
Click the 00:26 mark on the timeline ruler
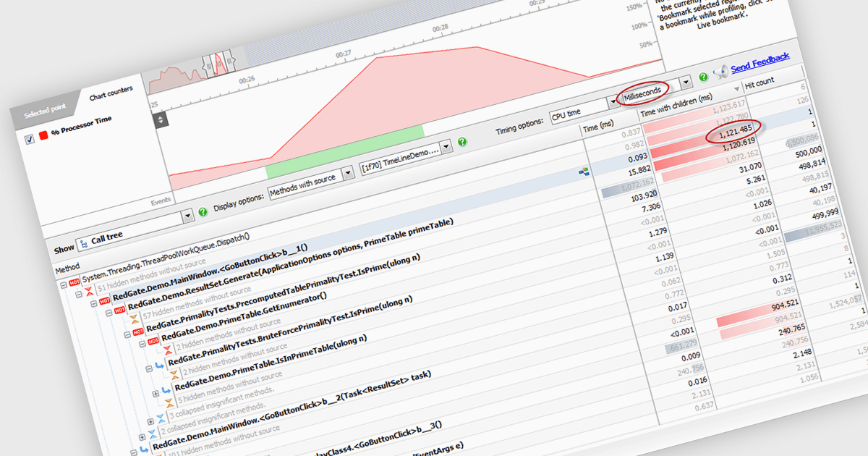[247, 80]
